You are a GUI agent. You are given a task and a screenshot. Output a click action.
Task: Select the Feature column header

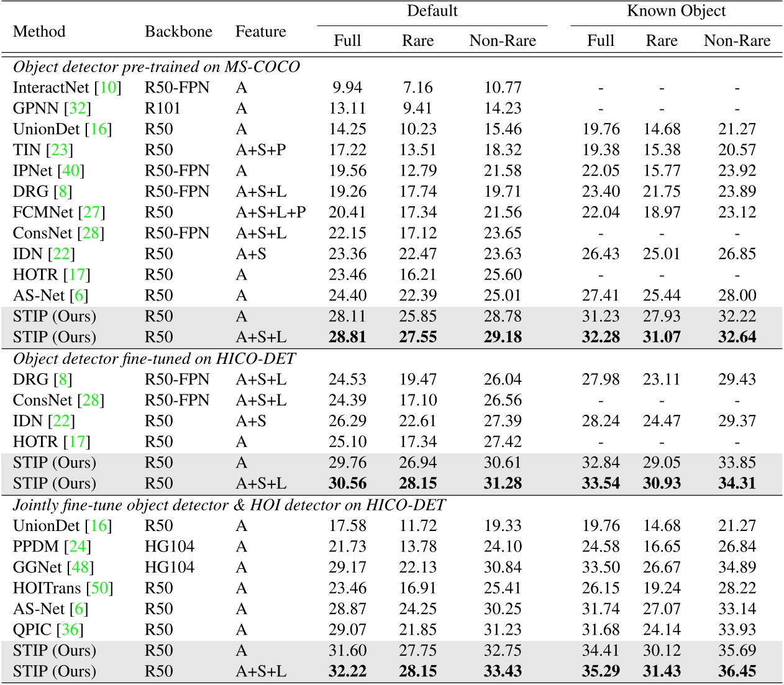(260, 32)
